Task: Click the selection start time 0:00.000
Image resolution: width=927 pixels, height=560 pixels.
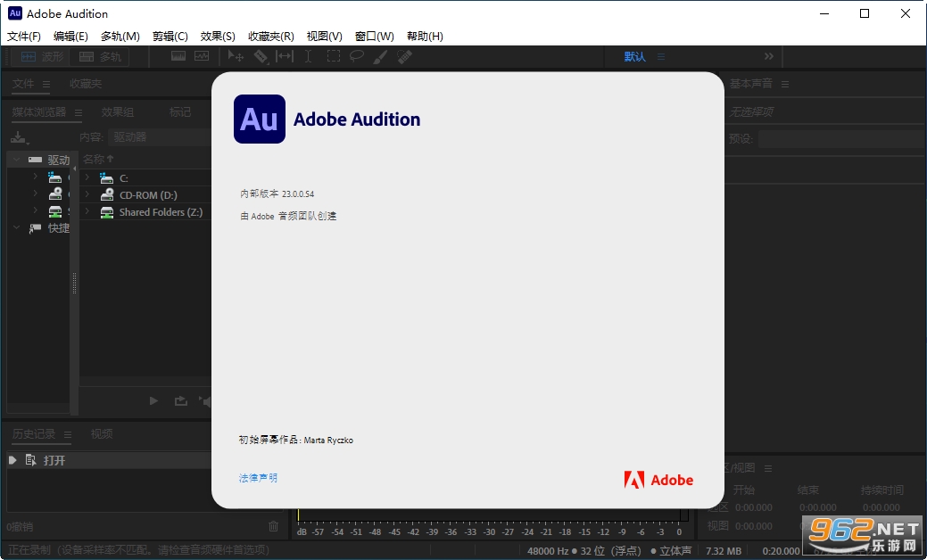Action: 754,507
